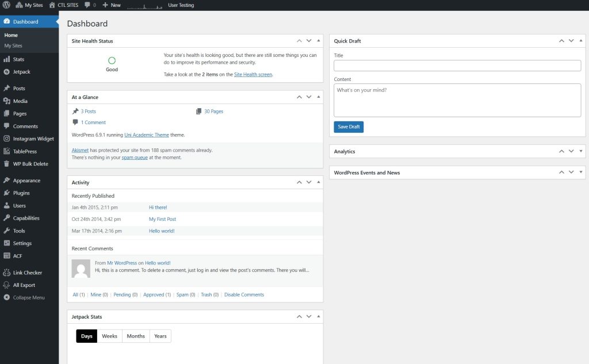Click the Dashboard gauge icon in sidebar
This screenshot has height=364, width=589.
pyautogui.click(x=7, y=21)
